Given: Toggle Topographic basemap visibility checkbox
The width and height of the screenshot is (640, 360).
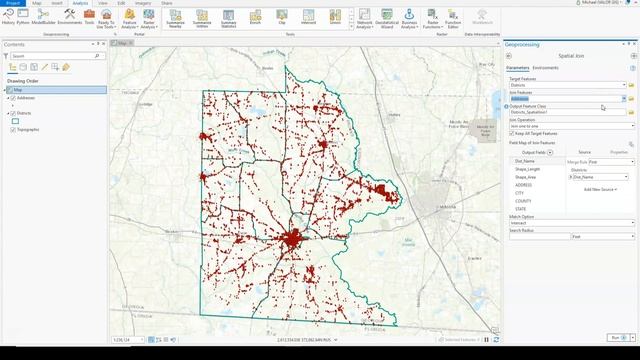Looking at the screenshot, I should (x=13, y=130).
